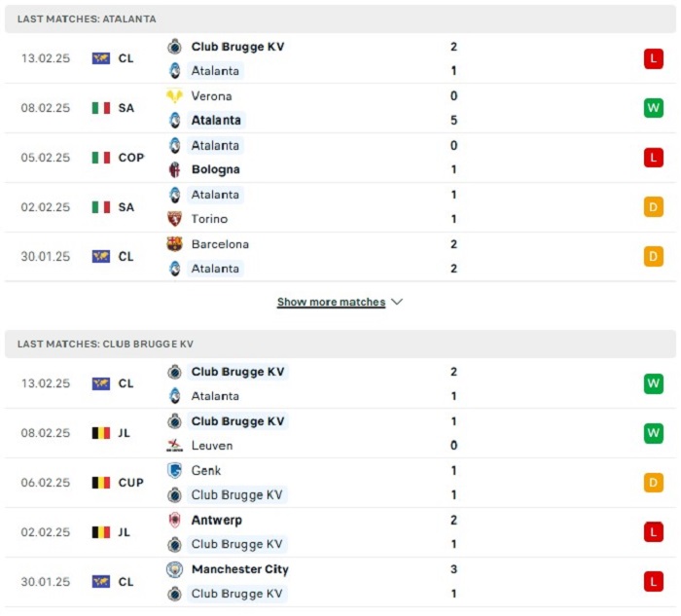Click the Leuven club crest icon
This screenshot has height=616, width=681.
pos(174,446)
